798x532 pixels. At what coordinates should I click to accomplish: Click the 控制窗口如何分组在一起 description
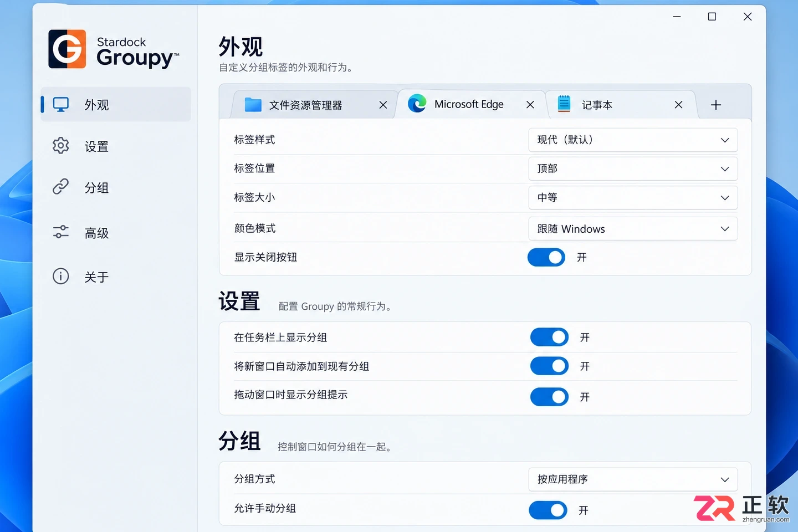click(335, 447)
